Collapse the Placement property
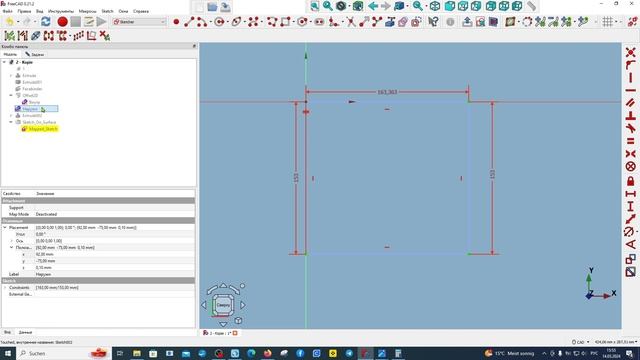Screen dimensions: 640x360 5,227
